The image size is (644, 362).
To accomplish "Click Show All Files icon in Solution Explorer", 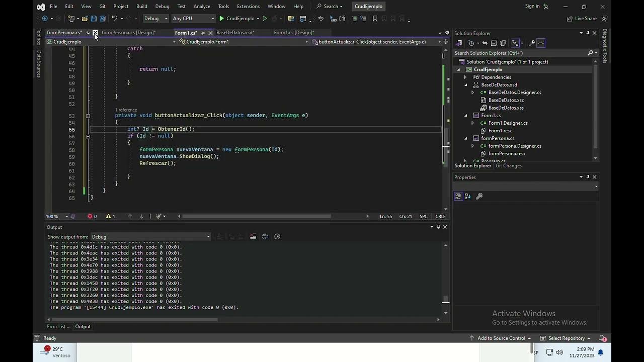I will [503, 43].
